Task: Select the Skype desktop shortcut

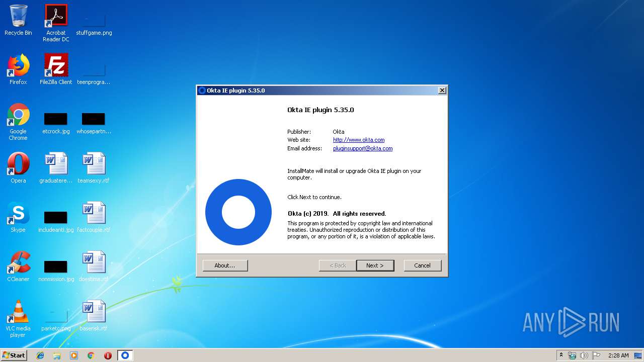Action: [18, 217]
